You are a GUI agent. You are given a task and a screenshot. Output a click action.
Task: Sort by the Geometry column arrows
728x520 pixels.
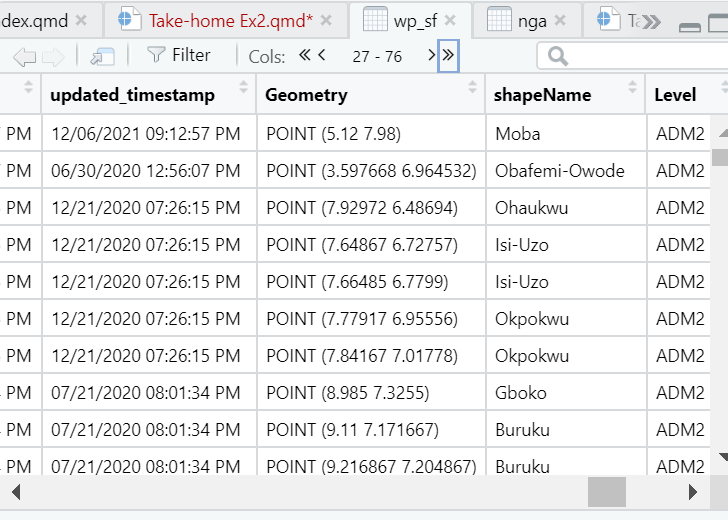click(x=473, y=89)
